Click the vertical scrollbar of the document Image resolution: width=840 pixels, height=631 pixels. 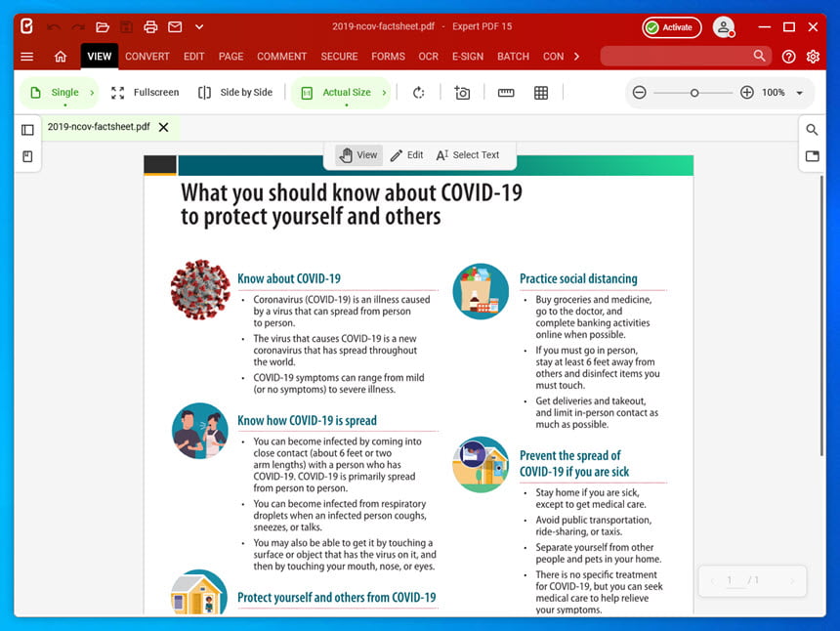821,316
